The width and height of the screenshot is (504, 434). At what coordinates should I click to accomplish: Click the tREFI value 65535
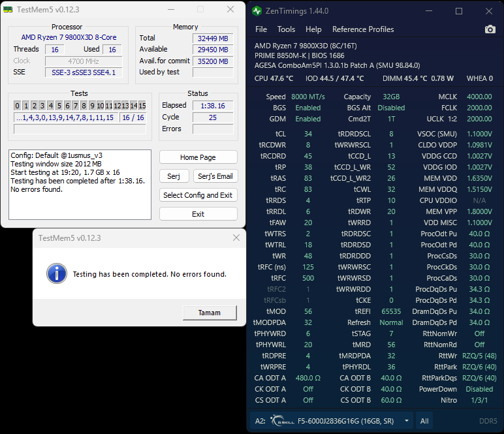[x=391, y=311]
